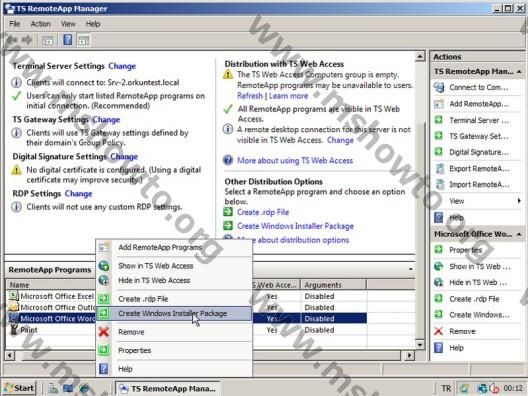Click the Arguments column header
The height and width of the screenshot is (396, 528).
334,285
